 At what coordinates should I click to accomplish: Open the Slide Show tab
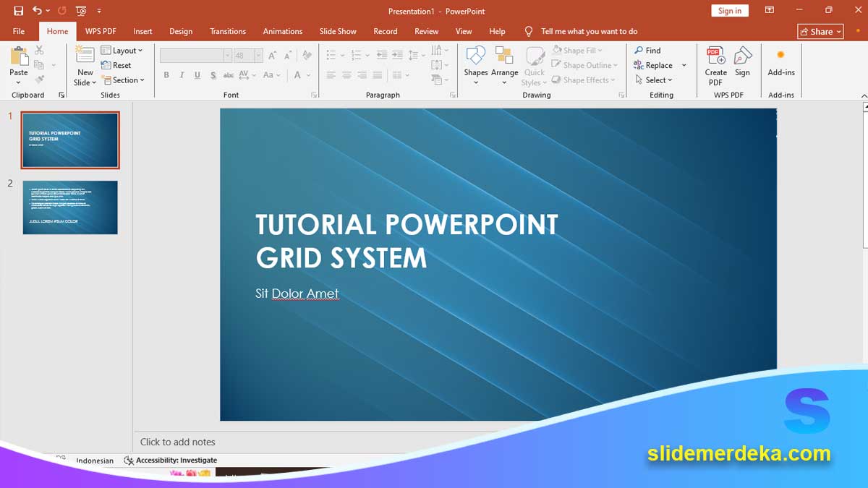(x=338, y=31)
